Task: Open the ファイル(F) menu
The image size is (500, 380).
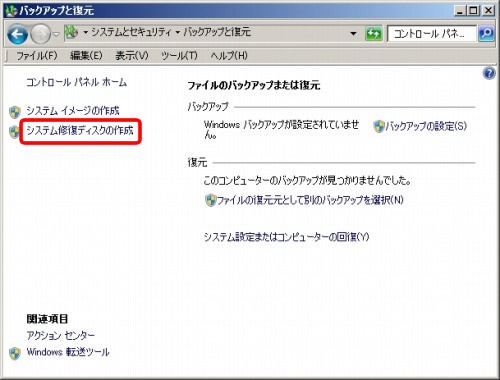Action: 37,56
